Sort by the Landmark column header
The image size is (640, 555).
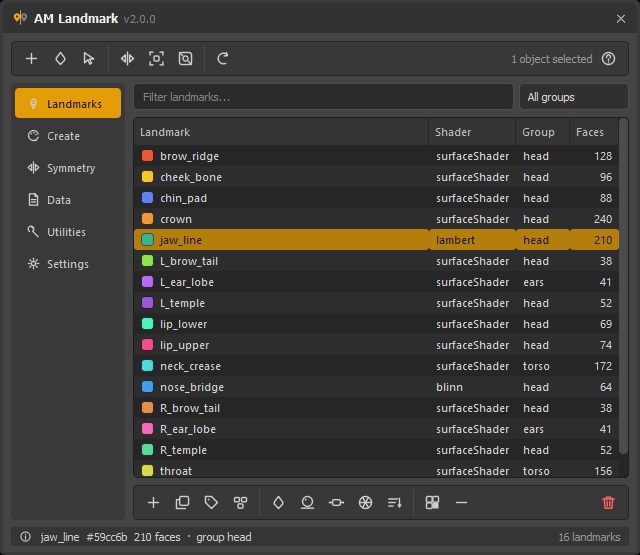pos(281,132)
